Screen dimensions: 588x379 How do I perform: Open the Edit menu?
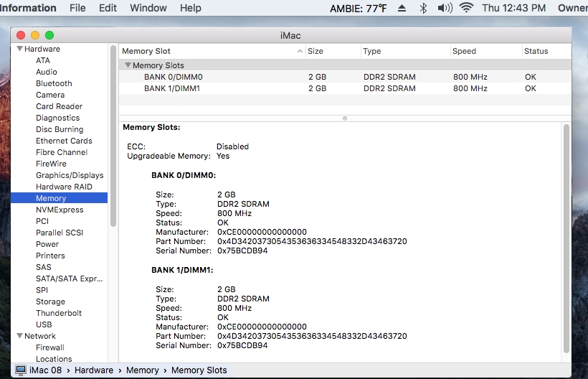(108, 8)
